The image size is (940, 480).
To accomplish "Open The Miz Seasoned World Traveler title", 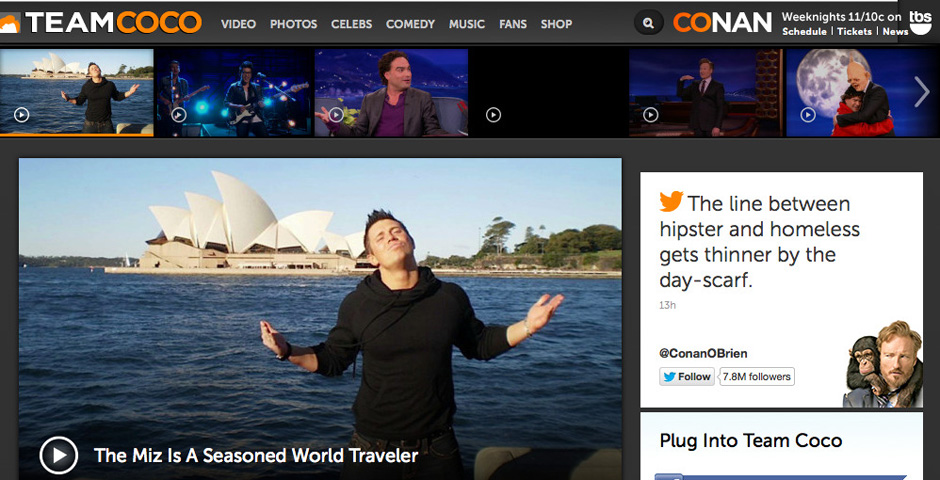I will tap(256, 455).
